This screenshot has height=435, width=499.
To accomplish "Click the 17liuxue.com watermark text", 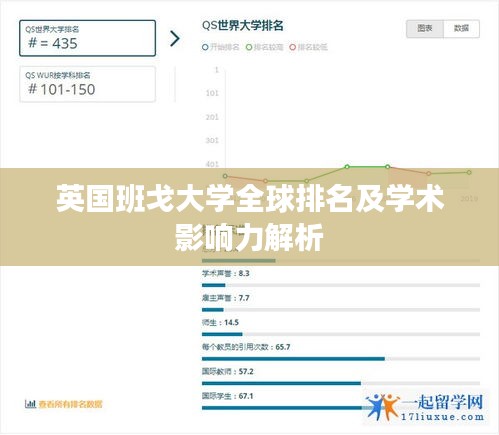I will tap(442, 417).
